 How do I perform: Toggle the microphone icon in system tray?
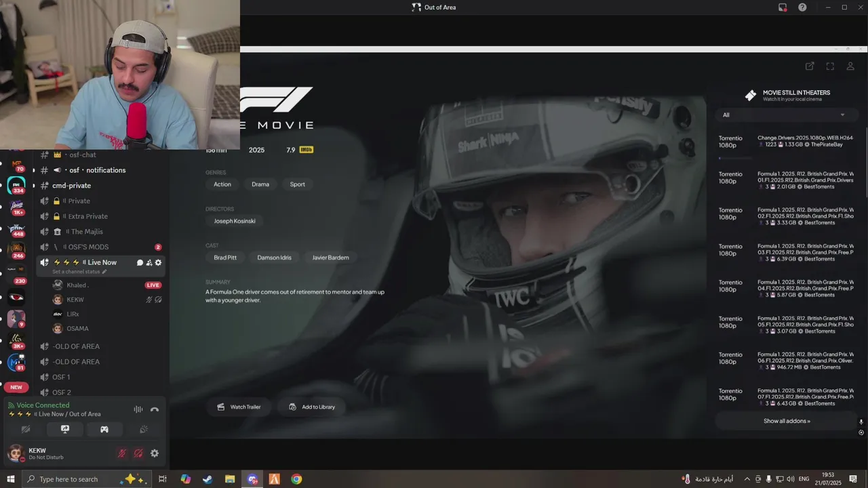pyautogui.click(x=769, y=479)
